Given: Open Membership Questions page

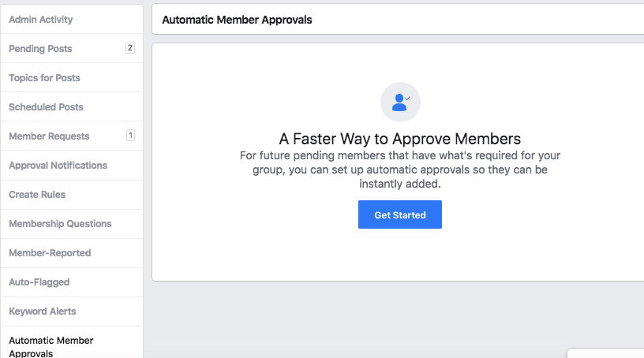Looking at the screenshot, I should (x=72, y=224).
